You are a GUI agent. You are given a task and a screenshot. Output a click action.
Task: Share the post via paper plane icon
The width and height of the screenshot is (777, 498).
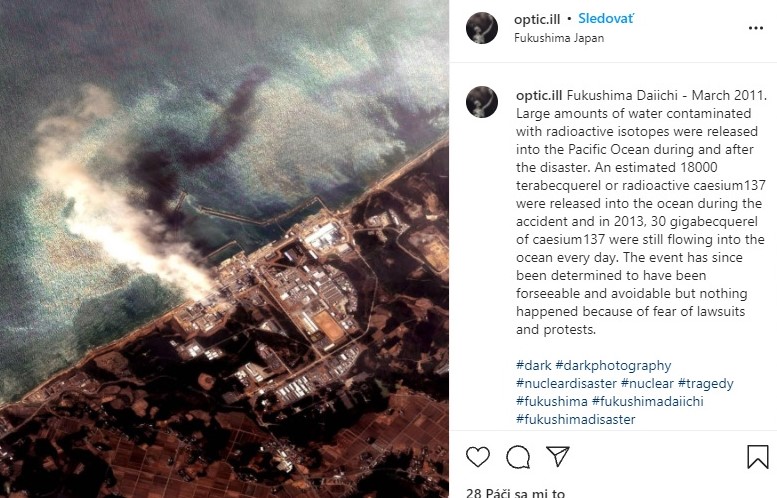click(x=557, y=456)
